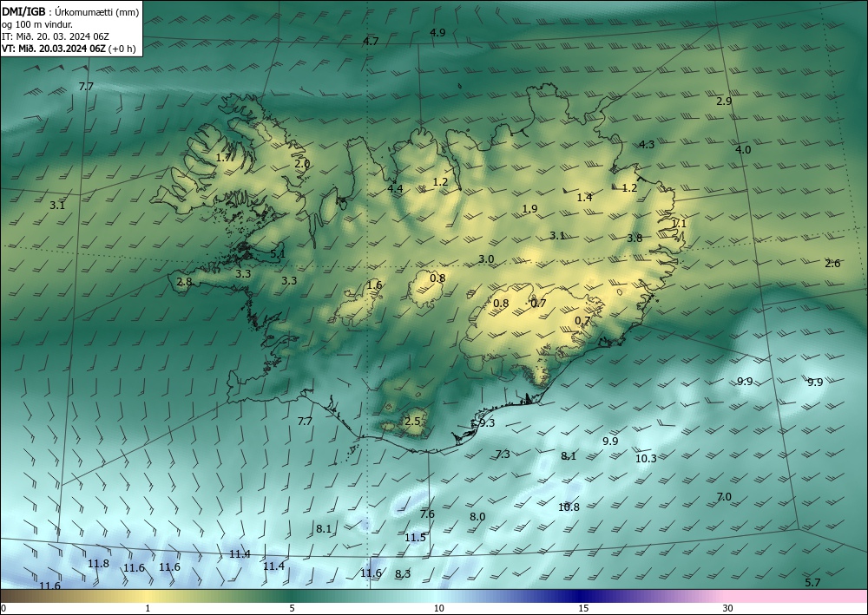Screen dimensions: 868x615
Task: Click the bold 'VT: Mið. 20.03.2024 06Z (+0 h)' line
Action: click(x=69, y=48)
